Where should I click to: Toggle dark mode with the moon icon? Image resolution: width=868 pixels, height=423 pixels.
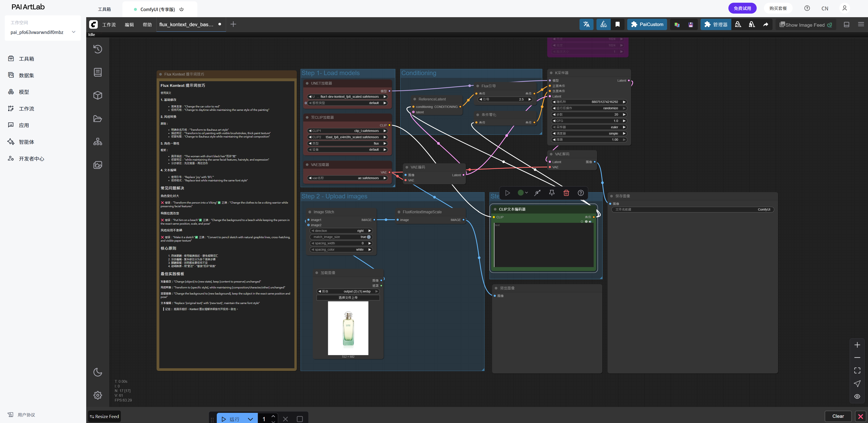coord(98,372)
